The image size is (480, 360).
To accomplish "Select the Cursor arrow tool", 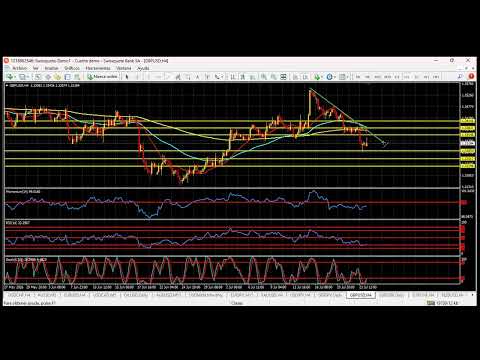I will [127, 77].
